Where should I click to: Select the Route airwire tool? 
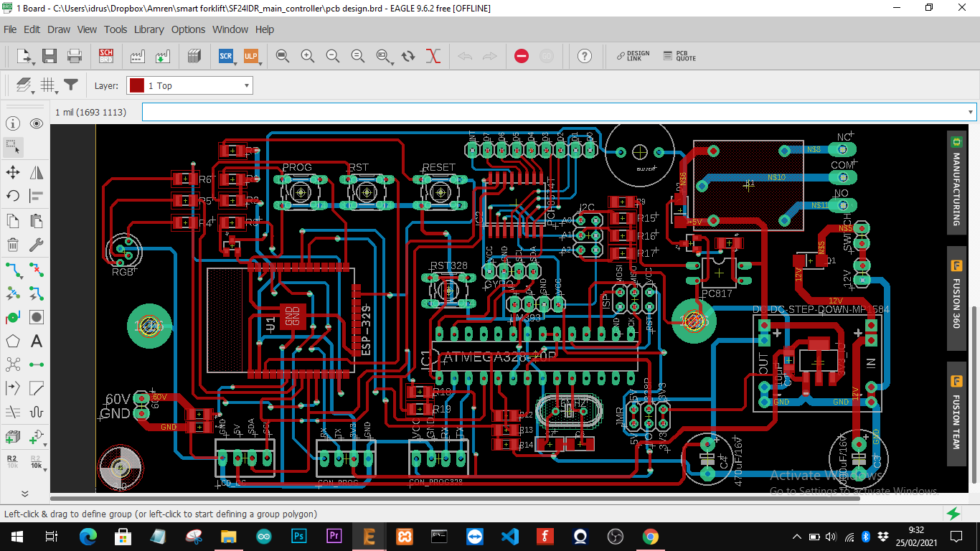pyautogui.click(x=13, y=270)
